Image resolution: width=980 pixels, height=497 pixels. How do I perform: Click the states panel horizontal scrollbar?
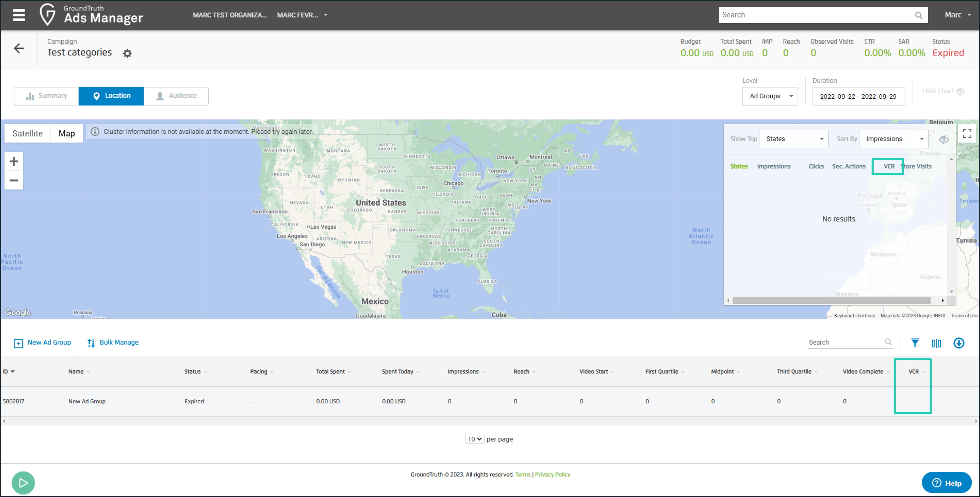coord(831,301)
